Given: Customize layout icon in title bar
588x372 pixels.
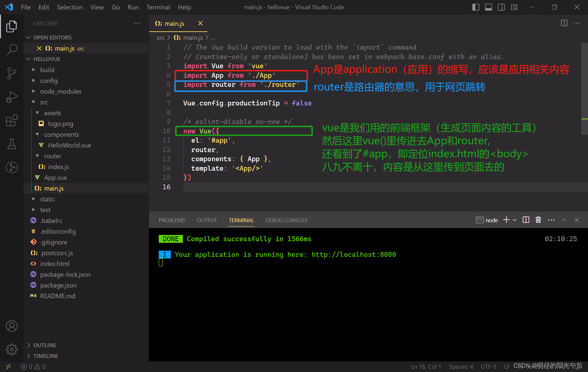Looking at the screenshot, I should tap(514, 7).
